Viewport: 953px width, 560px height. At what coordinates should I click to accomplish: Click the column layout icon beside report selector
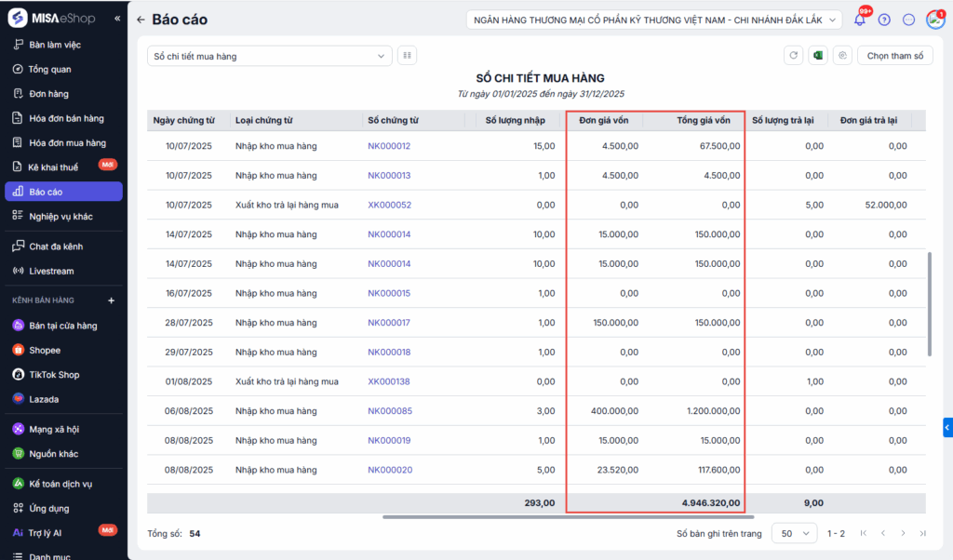pos(407,56)
